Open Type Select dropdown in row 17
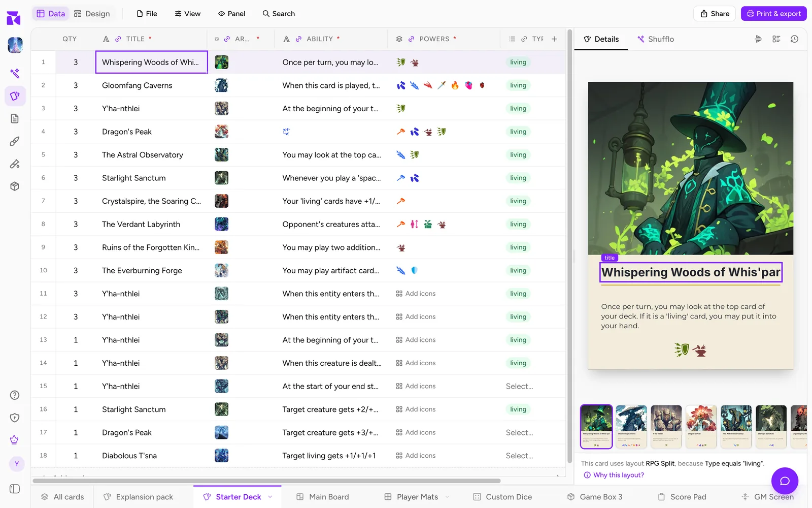The height and width of the screenshot is (508, 812). [x=519, y=432]
